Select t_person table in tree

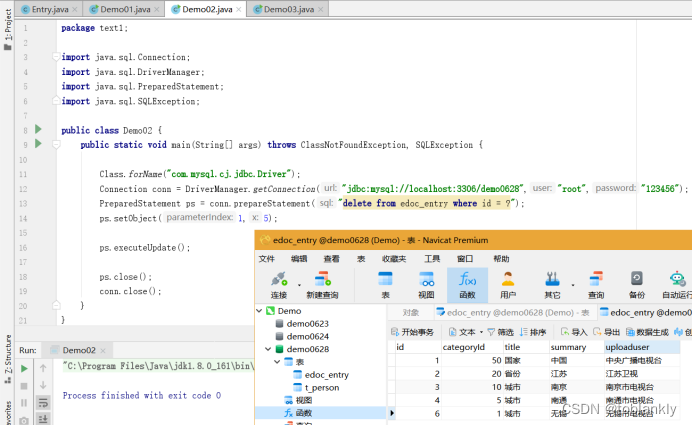pos(322,388)
